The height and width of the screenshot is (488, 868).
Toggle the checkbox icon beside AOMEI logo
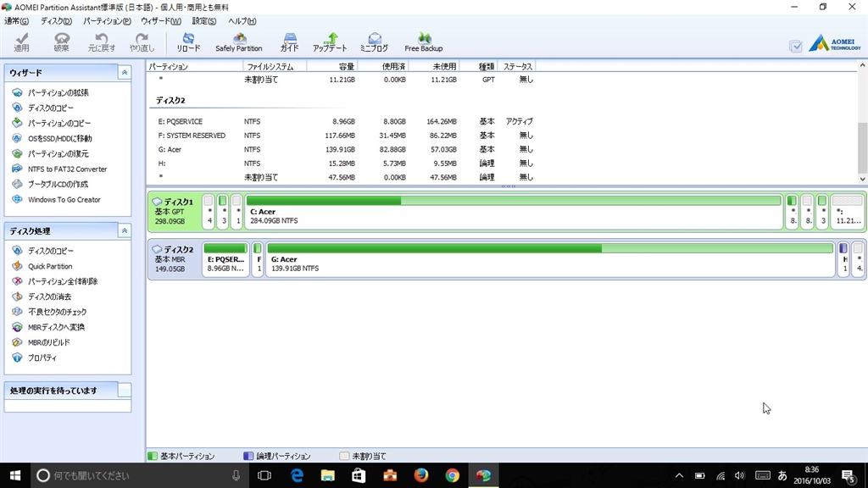pos(796,47)
